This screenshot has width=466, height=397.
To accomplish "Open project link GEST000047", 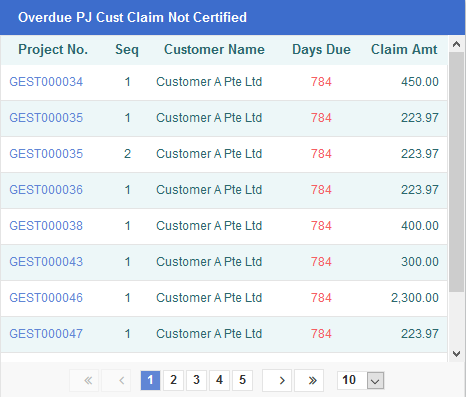I will click(x=46, y=334).
